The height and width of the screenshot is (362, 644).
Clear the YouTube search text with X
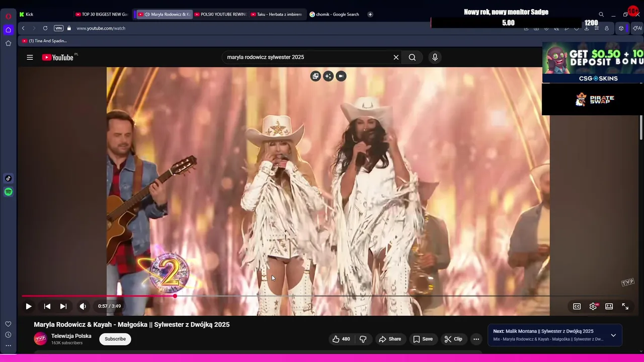point(396,57)
